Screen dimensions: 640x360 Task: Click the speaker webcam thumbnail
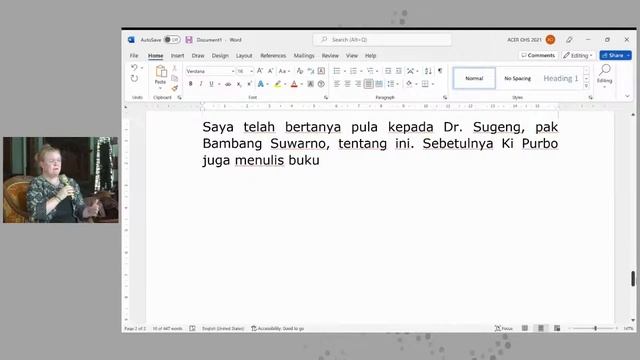61,180
